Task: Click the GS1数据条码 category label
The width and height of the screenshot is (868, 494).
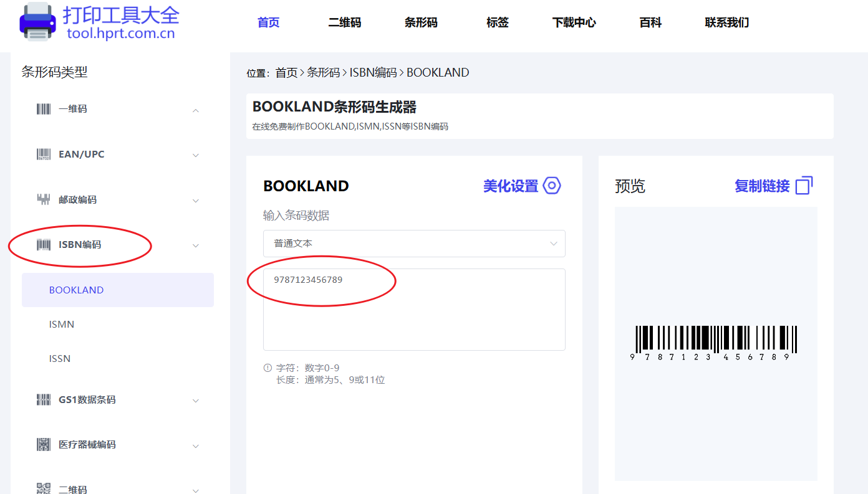Action: (87, 400)
